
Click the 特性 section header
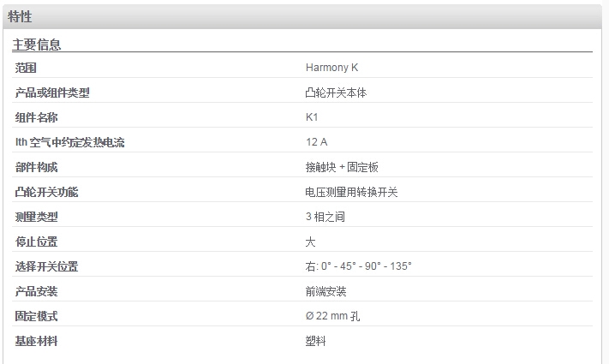click(20, 17)
